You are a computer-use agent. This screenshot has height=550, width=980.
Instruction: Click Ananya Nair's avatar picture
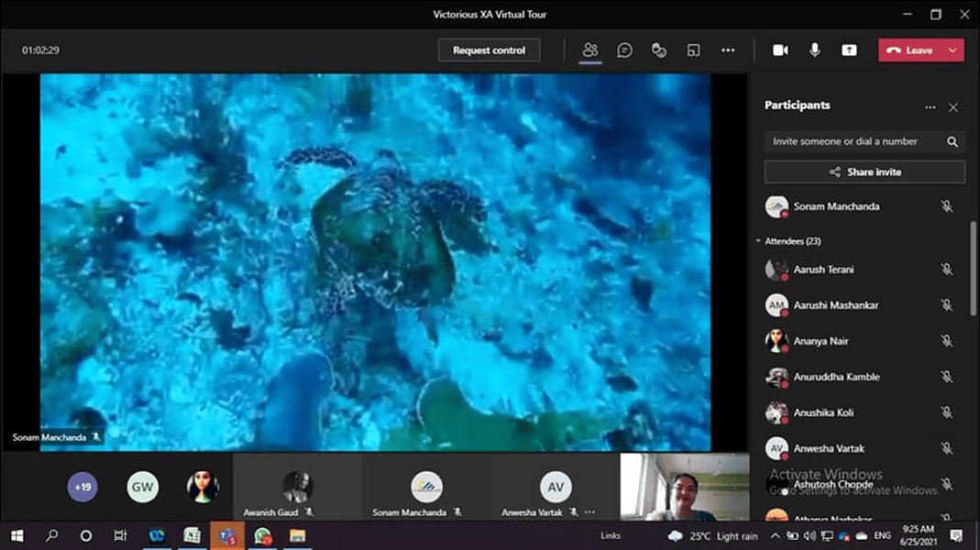[x=776, y=341]
